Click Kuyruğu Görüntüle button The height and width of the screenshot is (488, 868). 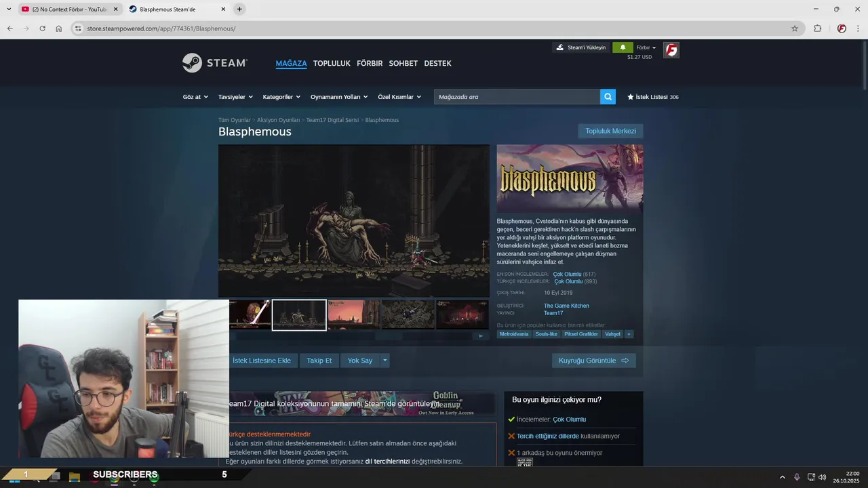pyautogui.click(x=594, y=361)
